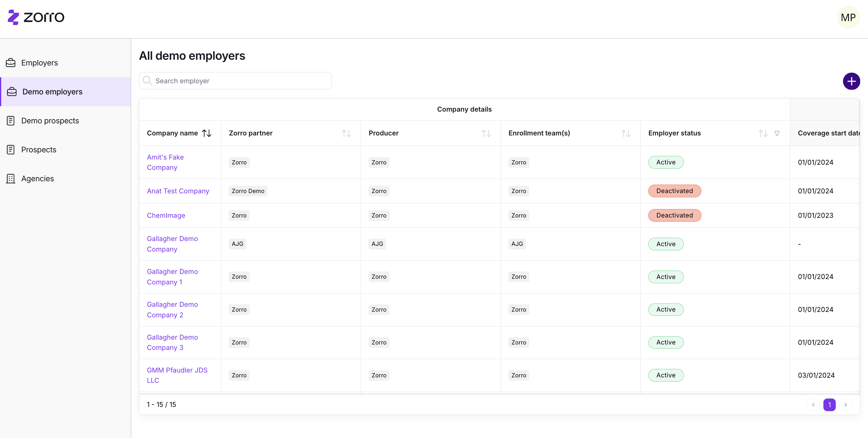Click the Company details header
The image size is (868, 438).
point(464,109)
